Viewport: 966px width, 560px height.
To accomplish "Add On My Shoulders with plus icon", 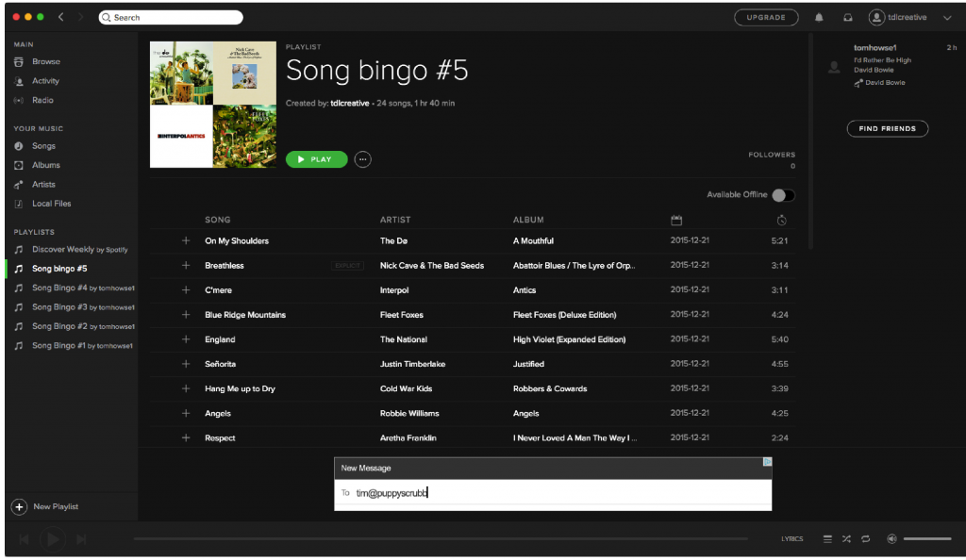I will (x=186, y=240).
